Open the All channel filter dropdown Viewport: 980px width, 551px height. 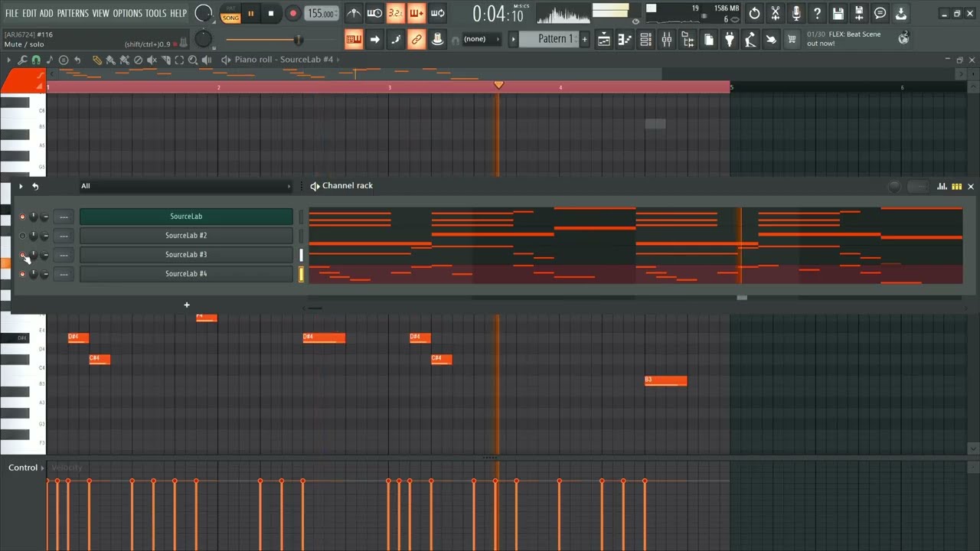tap(186, 186)
